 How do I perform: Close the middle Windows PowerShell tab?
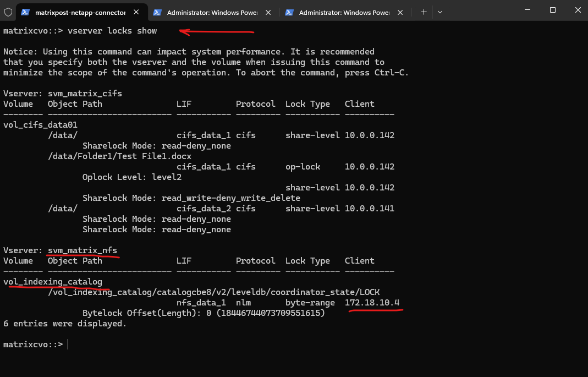click(269, 12)
